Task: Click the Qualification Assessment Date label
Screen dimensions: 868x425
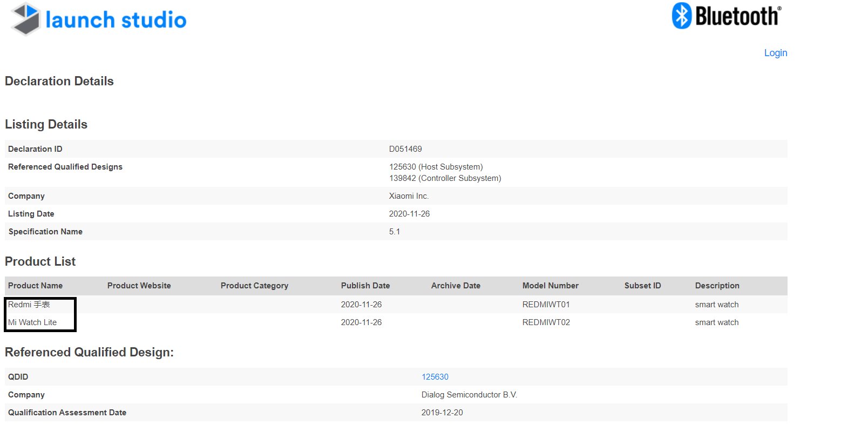Action: [67, 413]
